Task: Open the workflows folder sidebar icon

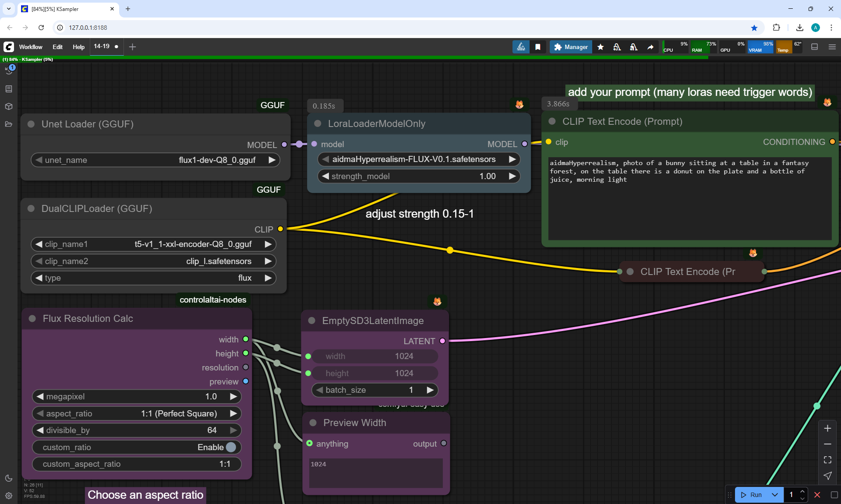Action: 9,124
